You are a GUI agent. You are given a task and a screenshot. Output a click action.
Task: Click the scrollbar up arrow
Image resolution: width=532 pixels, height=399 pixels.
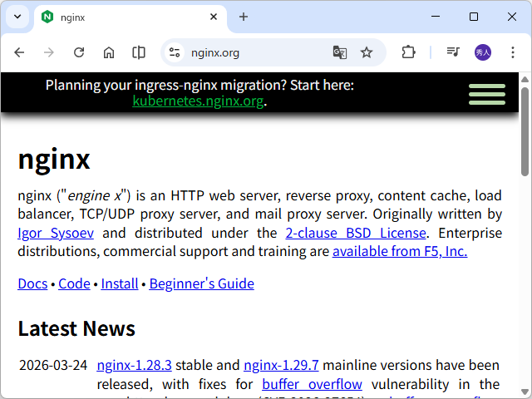tap(525, 80)
